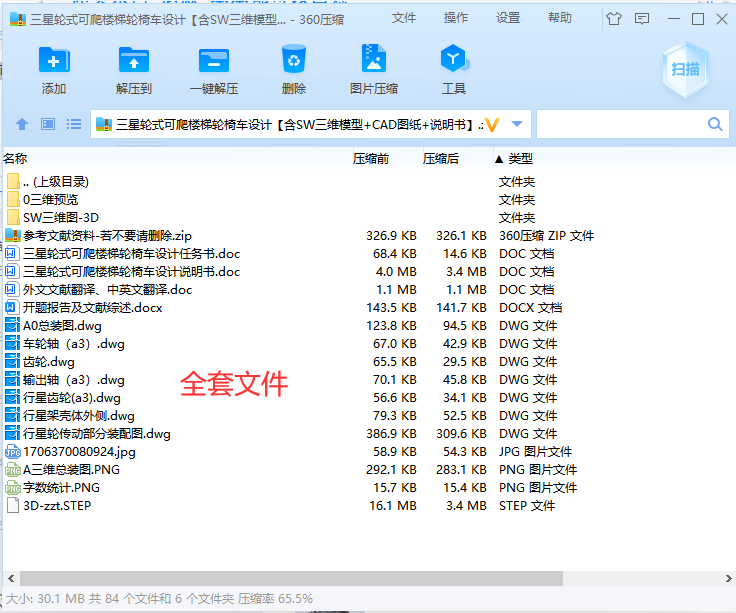736x613 pixels.
Task: Click the zip icon of 参考文献资料-若不要请删除.zip
Action: 13,236
